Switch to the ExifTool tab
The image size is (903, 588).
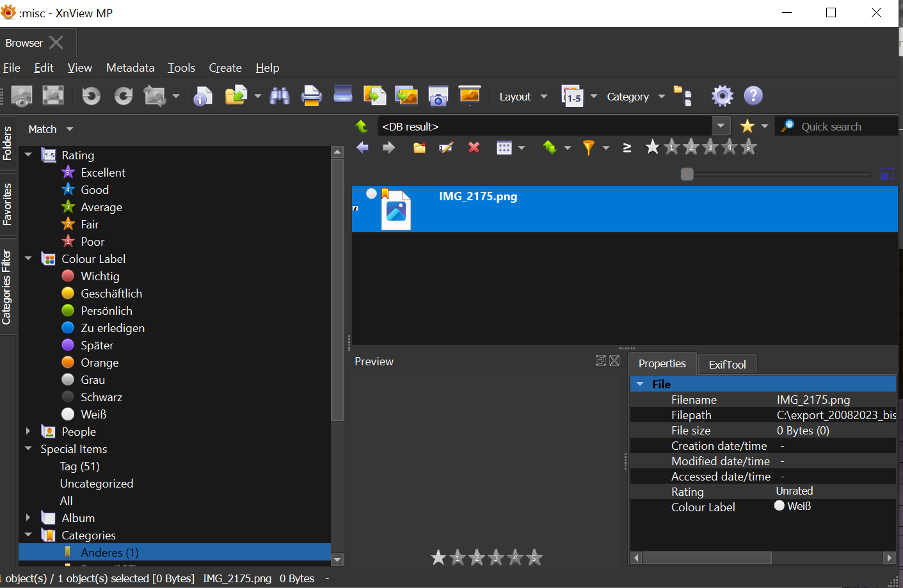click(727, 364)
